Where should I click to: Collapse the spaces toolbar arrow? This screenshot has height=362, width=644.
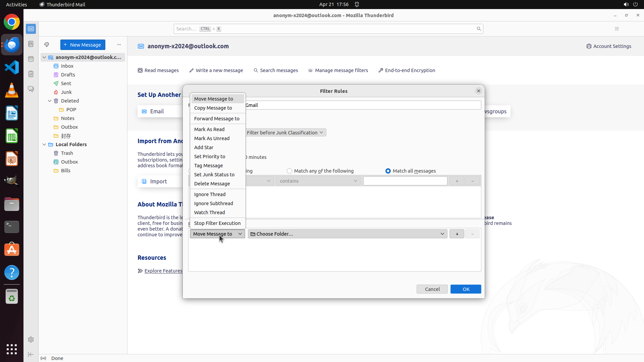click(x=31, y=354)
